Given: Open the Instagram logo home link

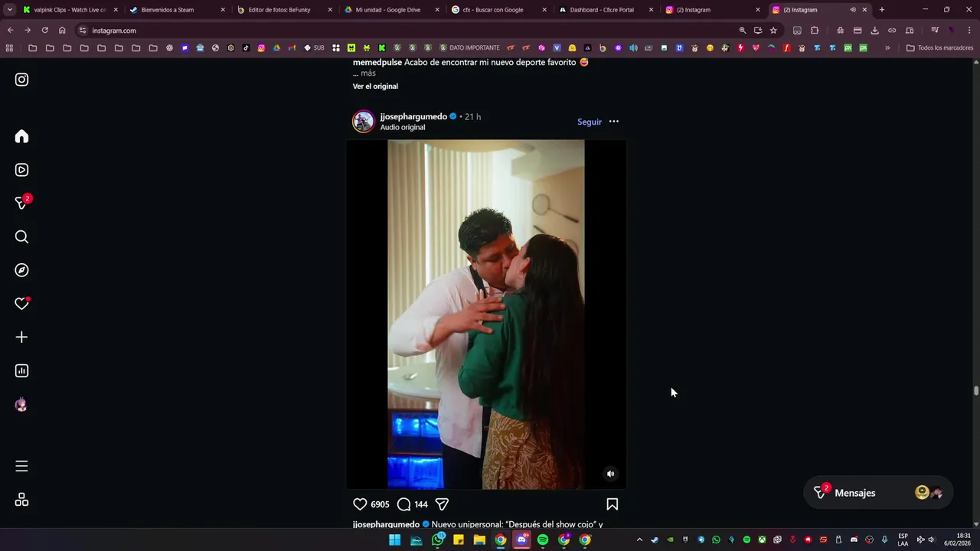Looking at the screenshot, I should point(21,80).
